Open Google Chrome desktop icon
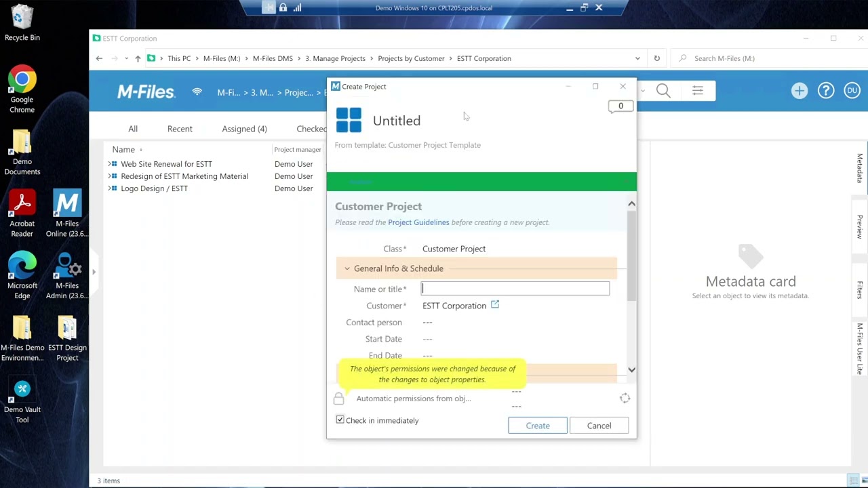The width and height of the screenshot is (868, 488). pyautogui.click(x=22, y=89)
